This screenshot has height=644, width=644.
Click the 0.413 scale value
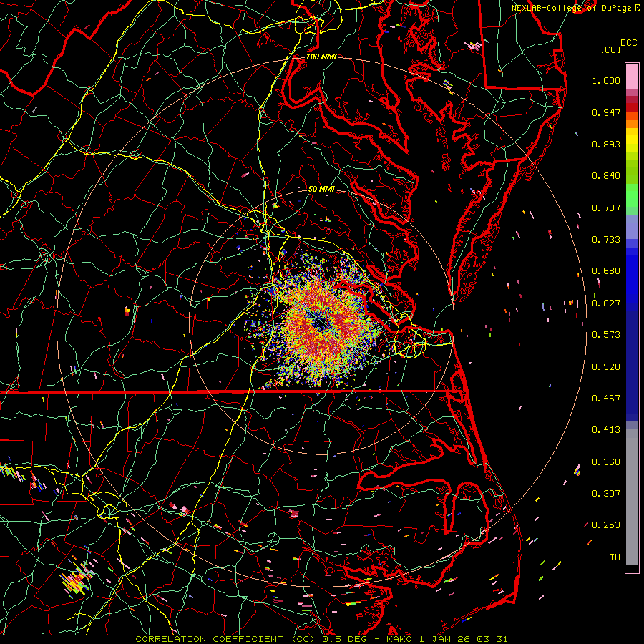tap(606, 430)
